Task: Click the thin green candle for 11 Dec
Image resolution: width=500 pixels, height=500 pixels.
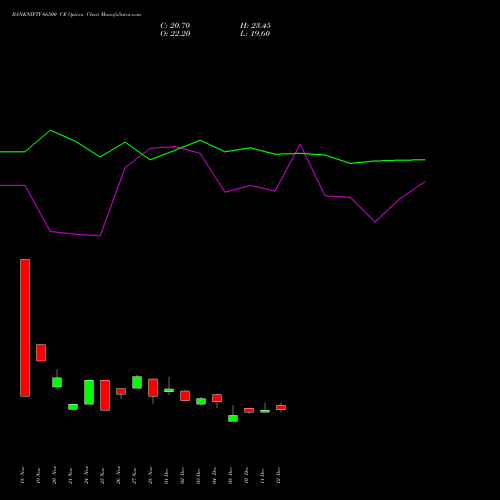Action: (265, 411)
